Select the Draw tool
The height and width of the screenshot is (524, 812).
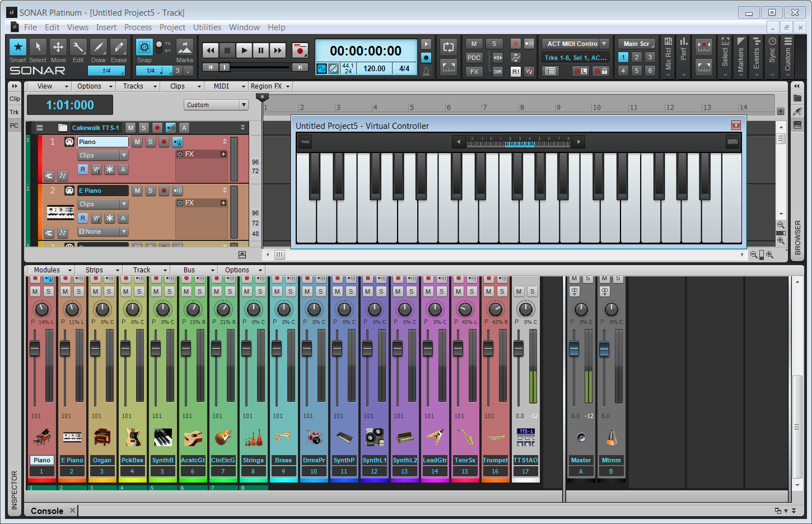[99, 47]
